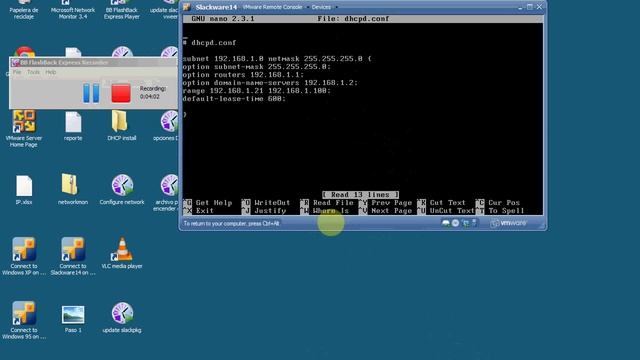Select the IP.xlsx file icon
Viewport: 640px width, 360px height.
pyautogui.click(x=24, y=190)
